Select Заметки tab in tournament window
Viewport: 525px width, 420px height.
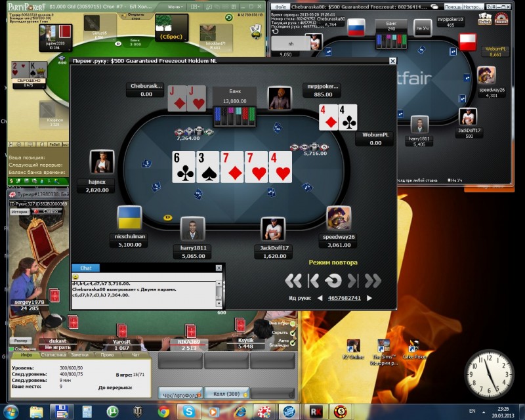coord(79,354)
